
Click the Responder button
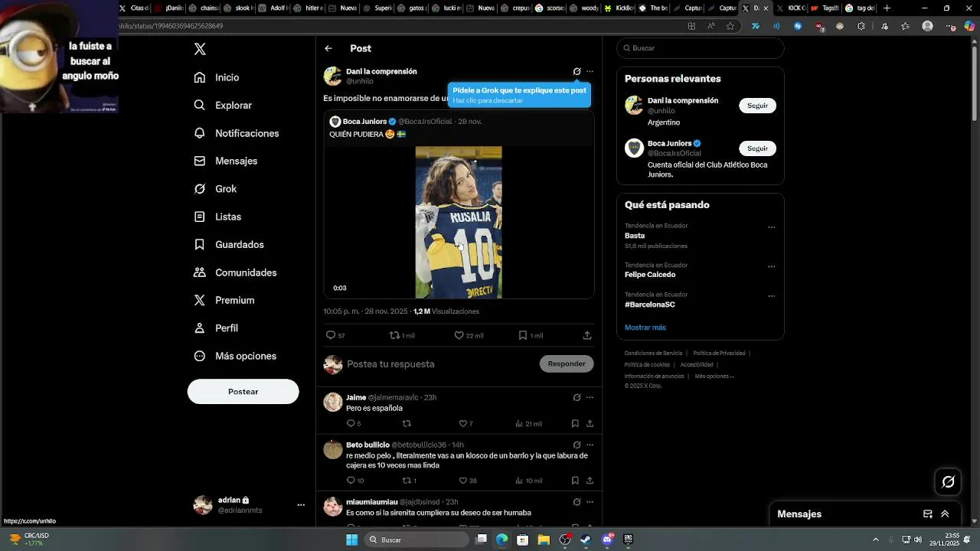click(x=567, y=364)
